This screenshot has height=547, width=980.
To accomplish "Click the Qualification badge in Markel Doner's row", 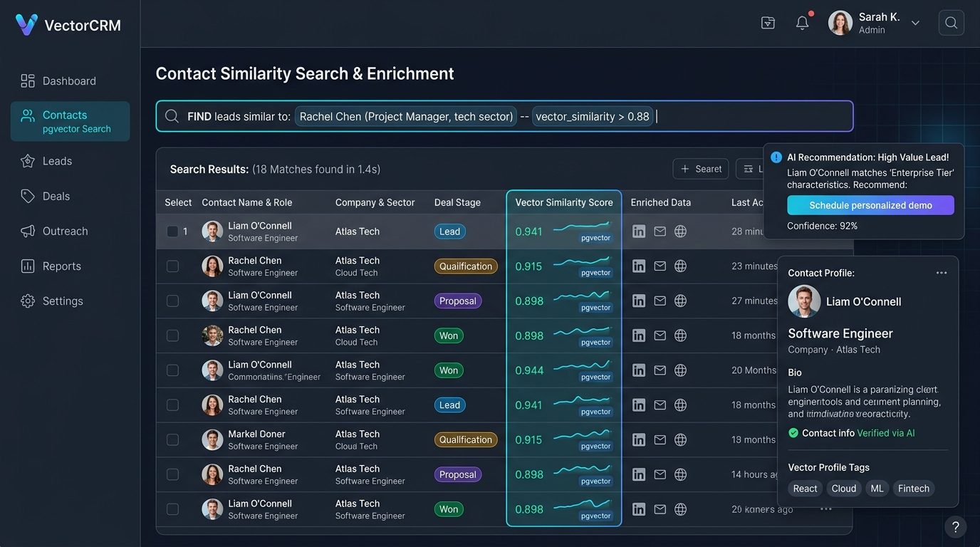I will (466, 439).
